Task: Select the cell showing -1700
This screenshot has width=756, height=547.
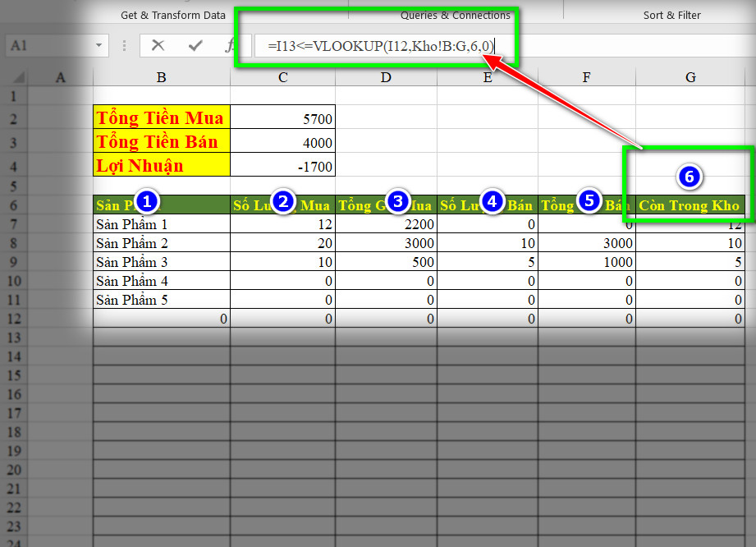Action: coord(283,165)
